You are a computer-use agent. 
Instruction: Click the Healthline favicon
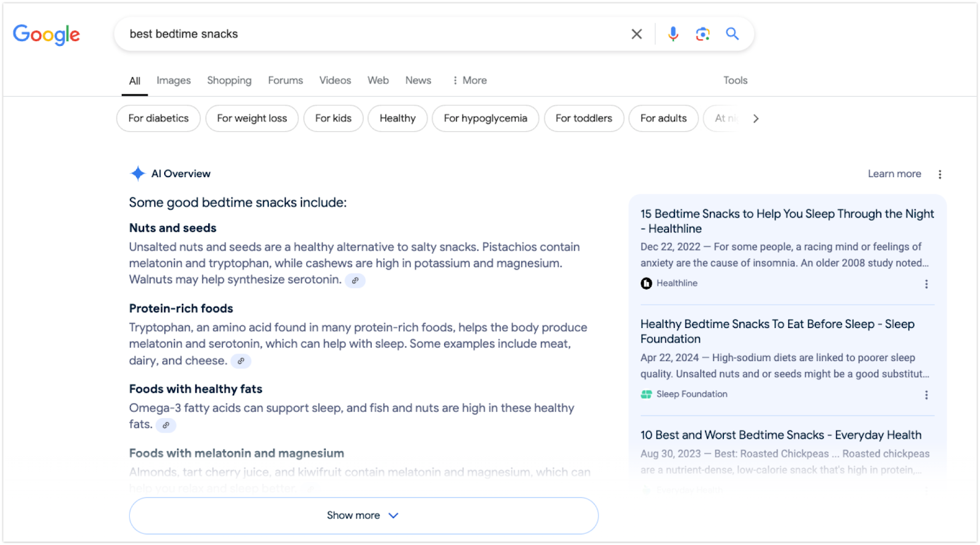(646, 283)
